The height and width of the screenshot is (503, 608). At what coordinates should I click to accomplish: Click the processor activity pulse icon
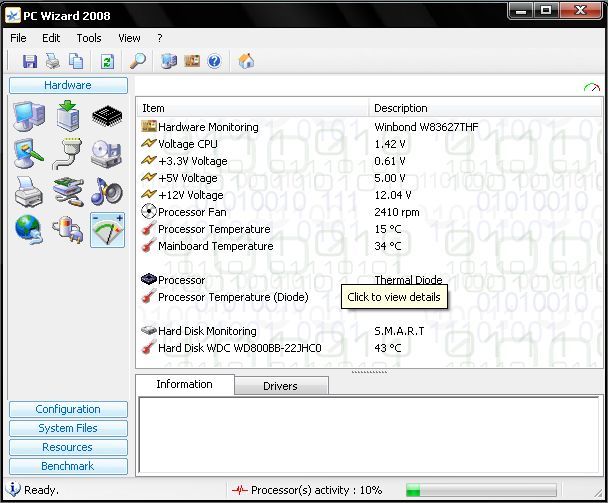240,490
